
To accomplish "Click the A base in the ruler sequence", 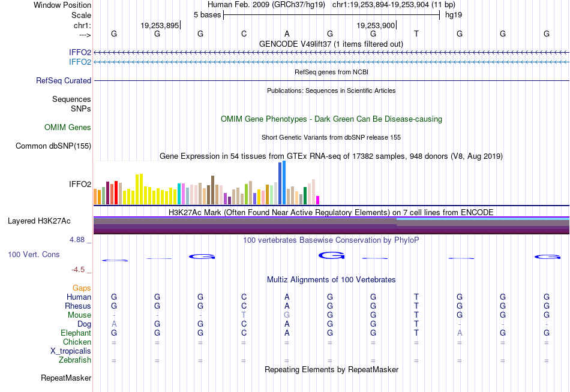I will click(287, 34).
